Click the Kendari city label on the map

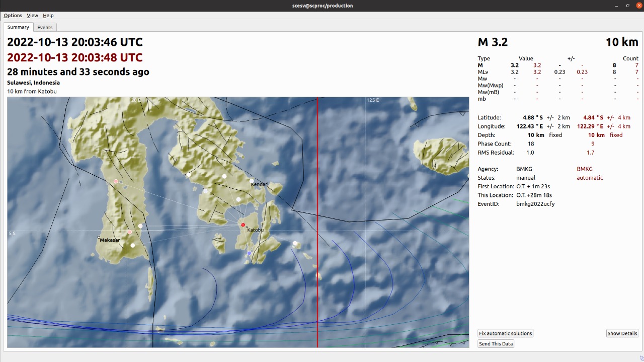click(x=260, y=185)
